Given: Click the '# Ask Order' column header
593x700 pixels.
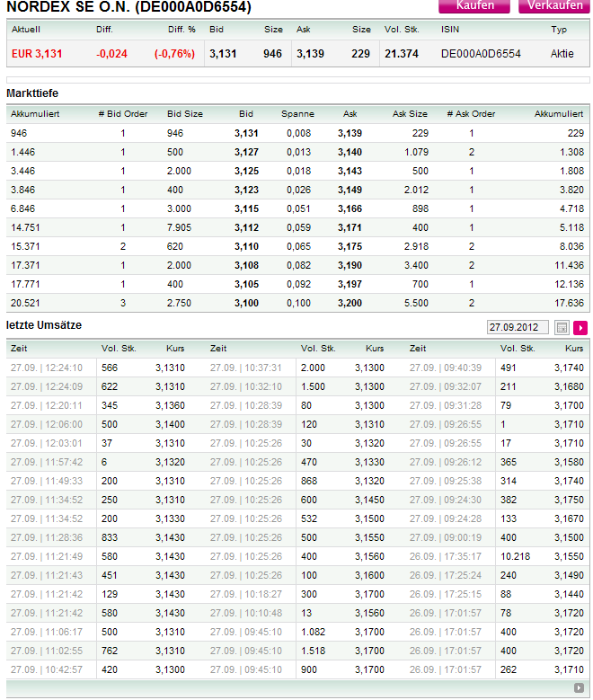Looking at the screenshot, I should (x=471, y=114).
